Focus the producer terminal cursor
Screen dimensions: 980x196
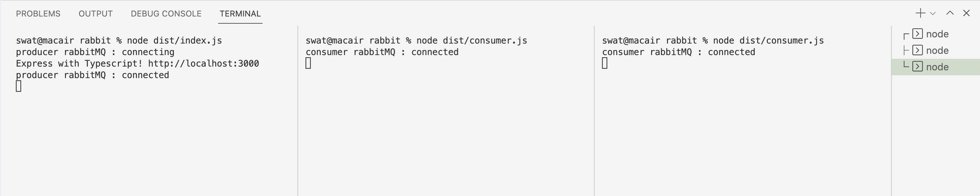[x=19, y=86]
